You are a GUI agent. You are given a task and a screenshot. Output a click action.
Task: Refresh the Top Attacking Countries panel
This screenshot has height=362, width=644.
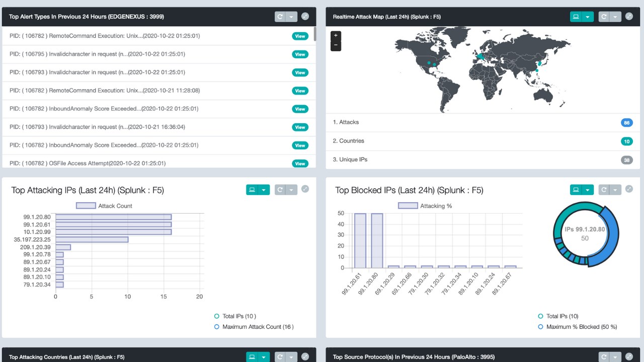280,357
